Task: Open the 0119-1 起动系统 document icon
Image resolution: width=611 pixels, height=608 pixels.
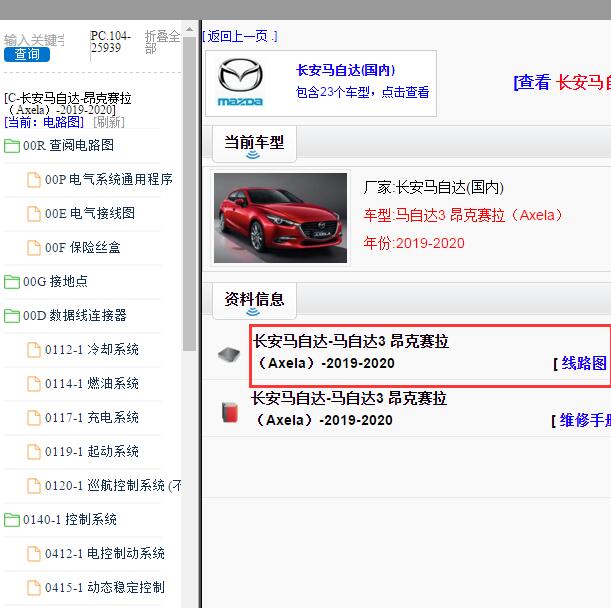Action: [x=34, y=452]
